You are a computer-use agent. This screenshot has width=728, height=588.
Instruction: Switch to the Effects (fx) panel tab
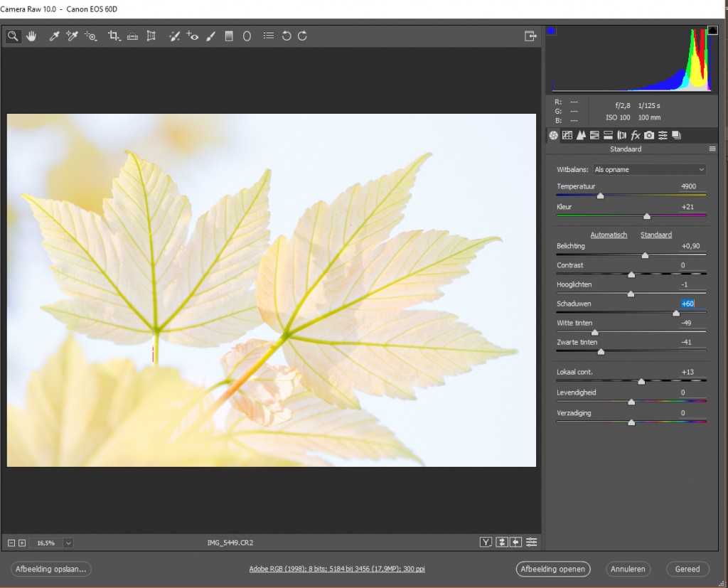[x=635, y=135]
